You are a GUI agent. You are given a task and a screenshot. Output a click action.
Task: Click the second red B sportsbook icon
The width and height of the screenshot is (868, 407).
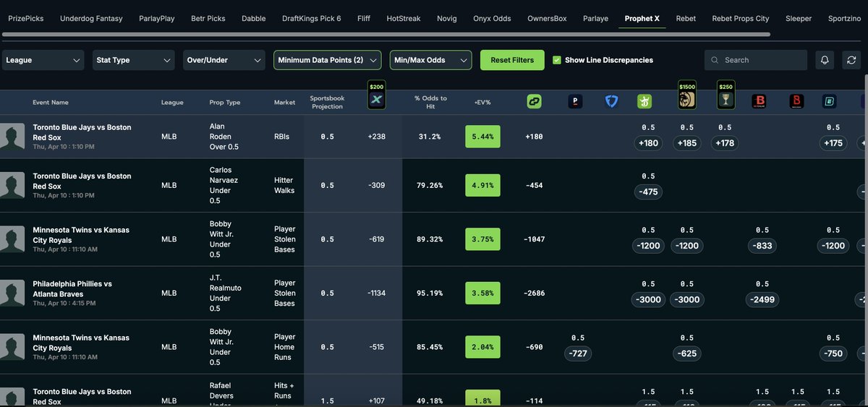click(x=796, y=102)
